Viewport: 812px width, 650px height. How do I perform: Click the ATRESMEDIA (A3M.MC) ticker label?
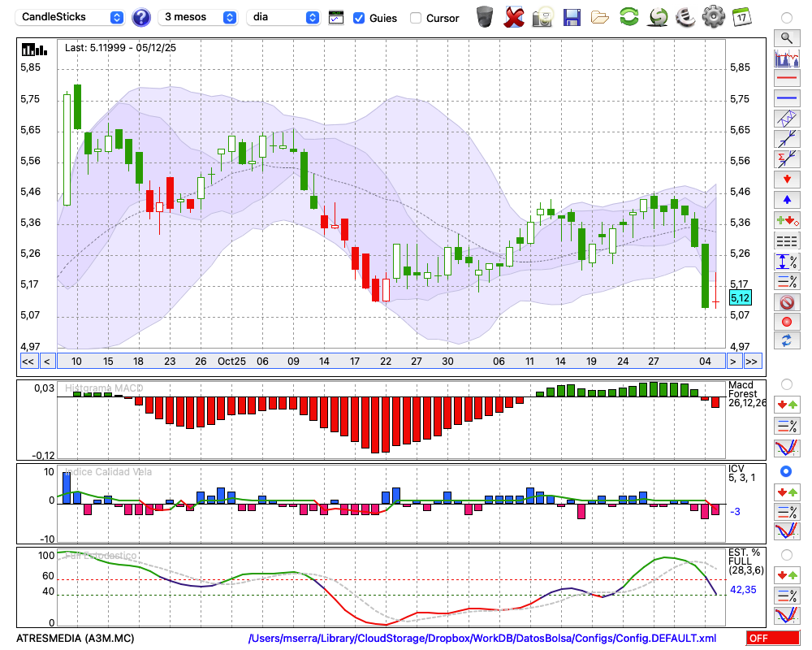(75, 638)
